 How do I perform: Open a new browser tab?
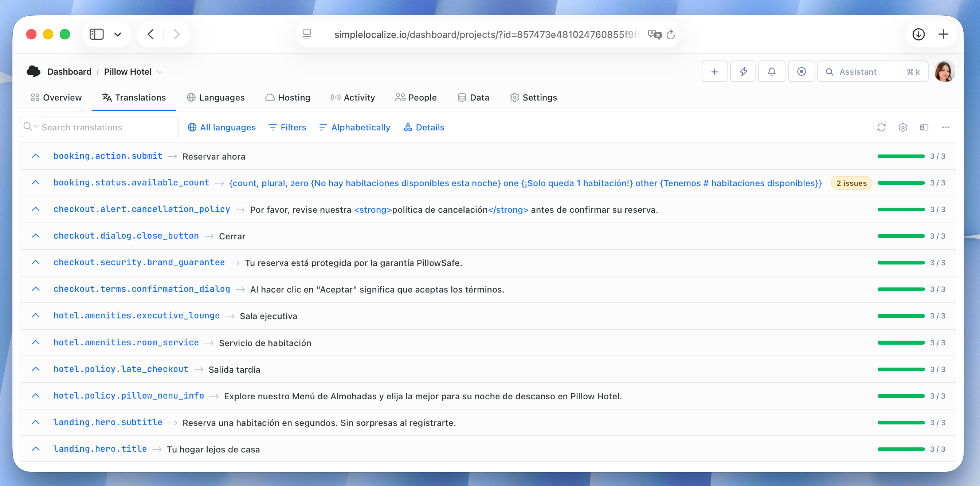click(943, 34)
